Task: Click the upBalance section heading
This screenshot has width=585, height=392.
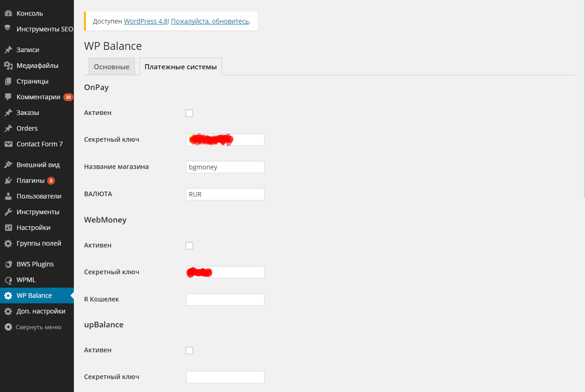Action: 104,325
